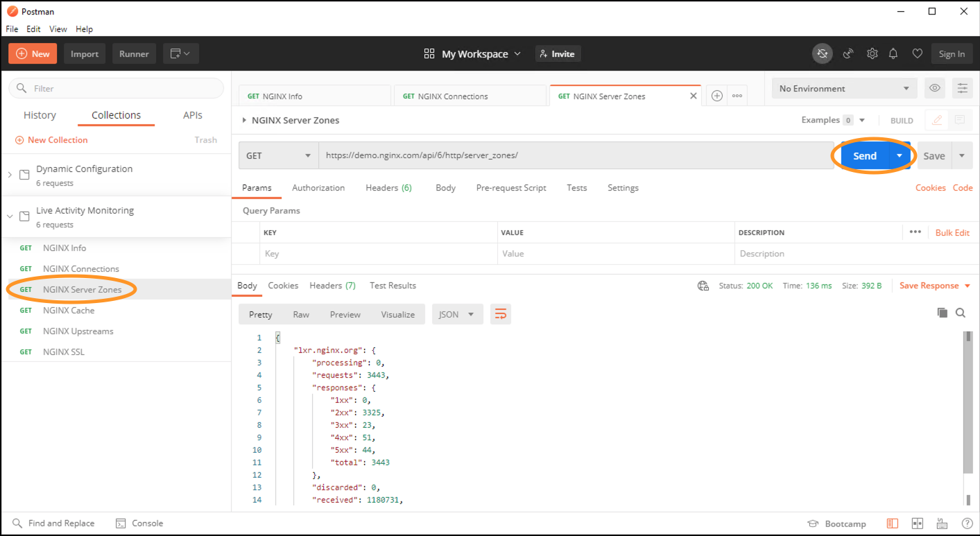Viewport: 980px width, 536px height.
Task: Close the NGINX Server Zones tab
Action: point(693,96)
